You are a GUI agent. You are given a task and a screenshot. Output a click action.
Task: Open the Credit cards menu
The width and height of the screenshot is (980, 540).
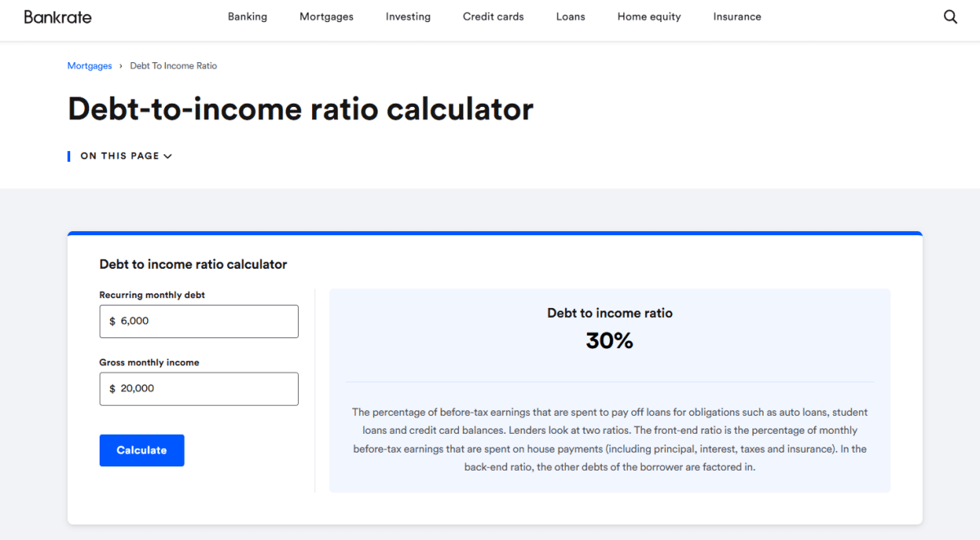(x=493, y=17)
